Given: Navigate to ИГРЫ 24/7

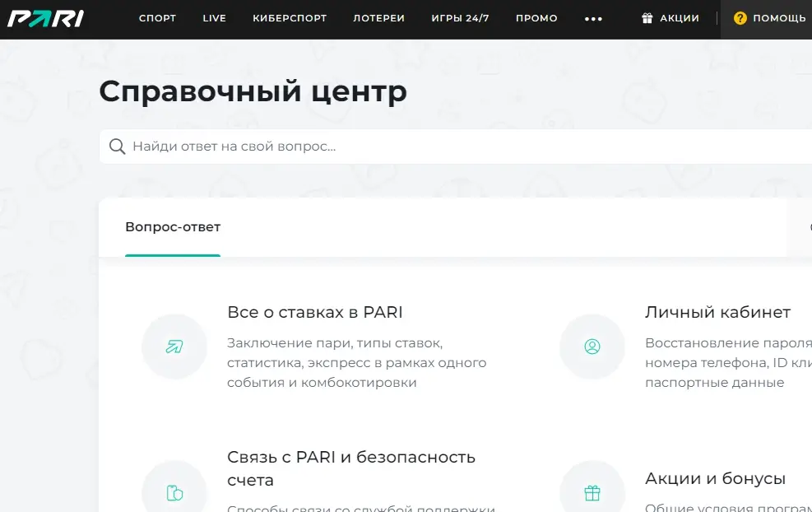Looking at the screenshot, I should 460,17.
